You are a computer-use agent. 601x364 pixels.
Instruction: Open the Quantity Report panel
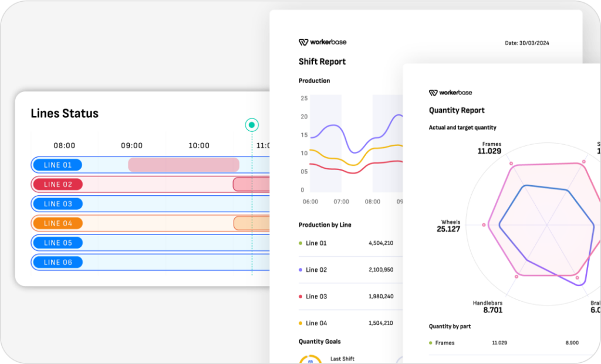457,110
